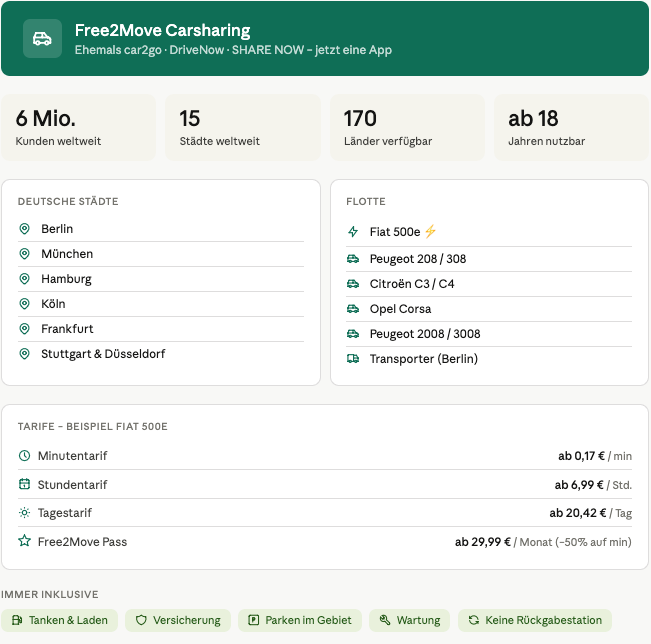Click the München city name
651x644 pixels.
click(x=67, y=254)
